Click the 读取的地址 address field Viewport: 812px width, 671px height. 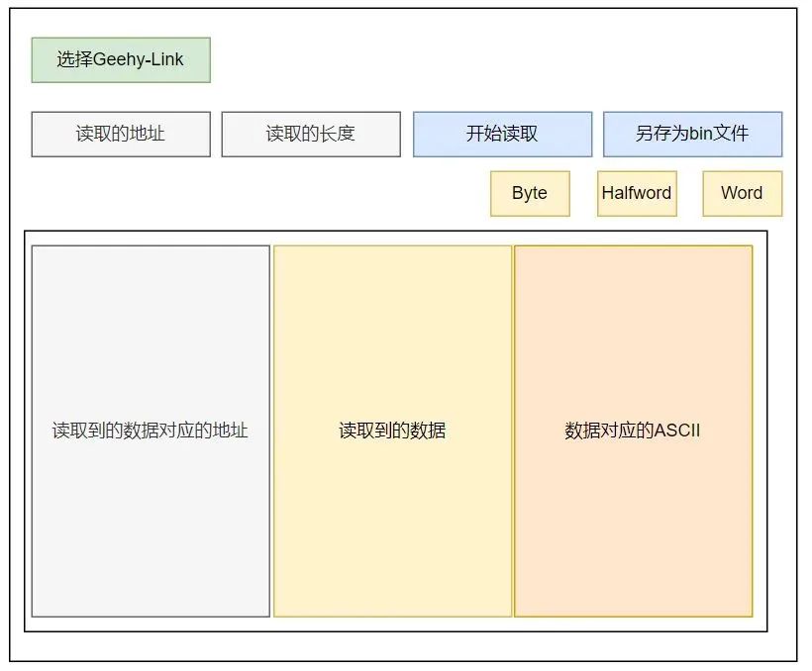tap(121, 134)
